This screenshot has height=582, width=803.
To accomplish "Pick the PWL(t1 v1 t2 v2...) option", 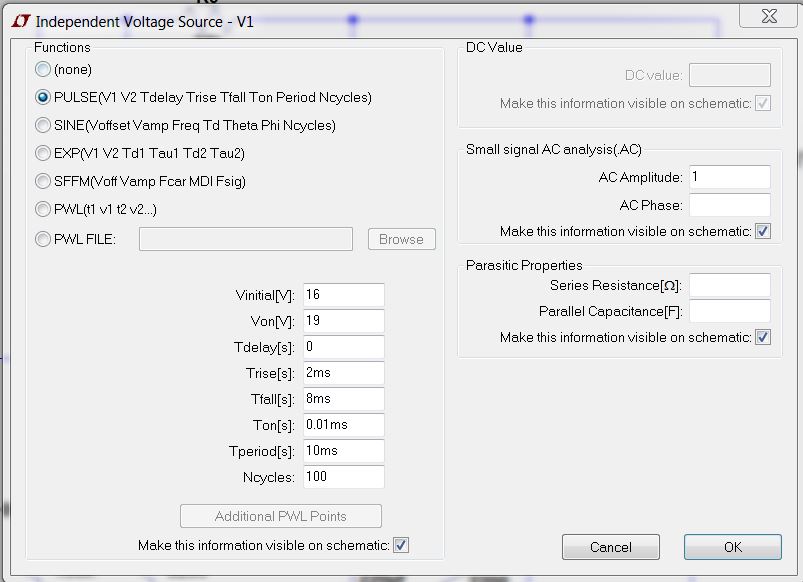I will click(x=43, y=209).
